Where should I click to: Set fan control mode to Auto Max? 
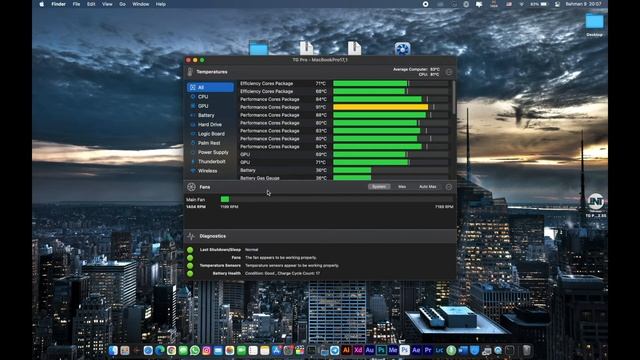(x=428, y=187)
